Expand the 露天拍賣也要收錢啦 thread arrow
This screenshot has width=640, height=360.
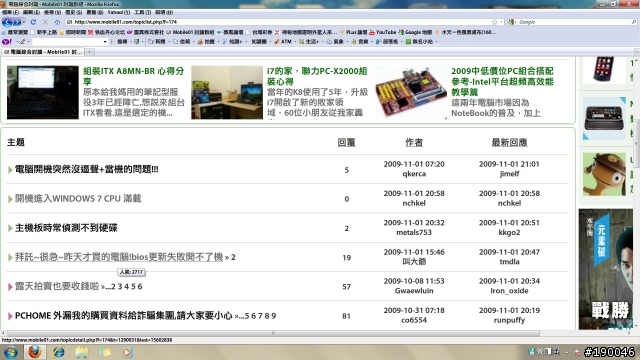[10, 287]
